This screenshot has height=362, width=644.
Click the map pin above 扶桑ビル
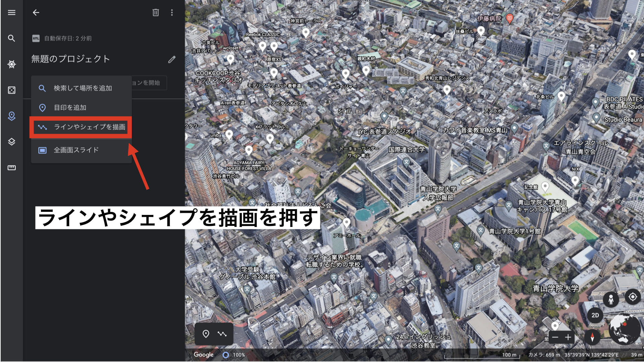pos(481,31)
